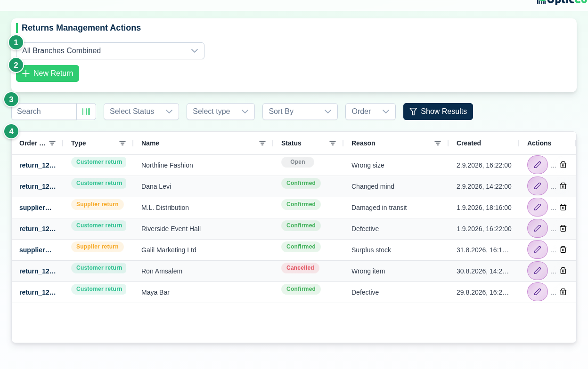588x369 pixels.
Task: Click the reason Wrong size
Action: pyautogui.click(x=368, y=165)
